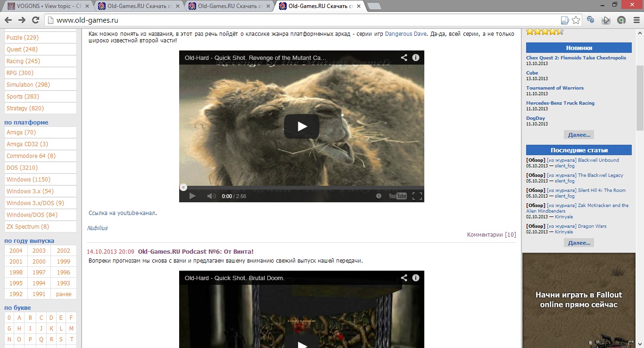Browse DOS (3210) games
This screenshot has width=644, height=348.
point(41,168)
